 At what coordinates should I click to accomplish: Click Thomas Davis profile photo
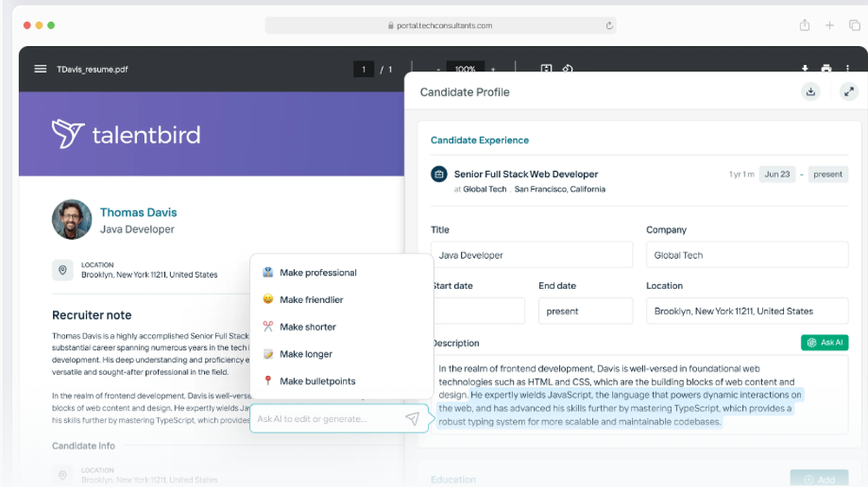click(72, 220)
